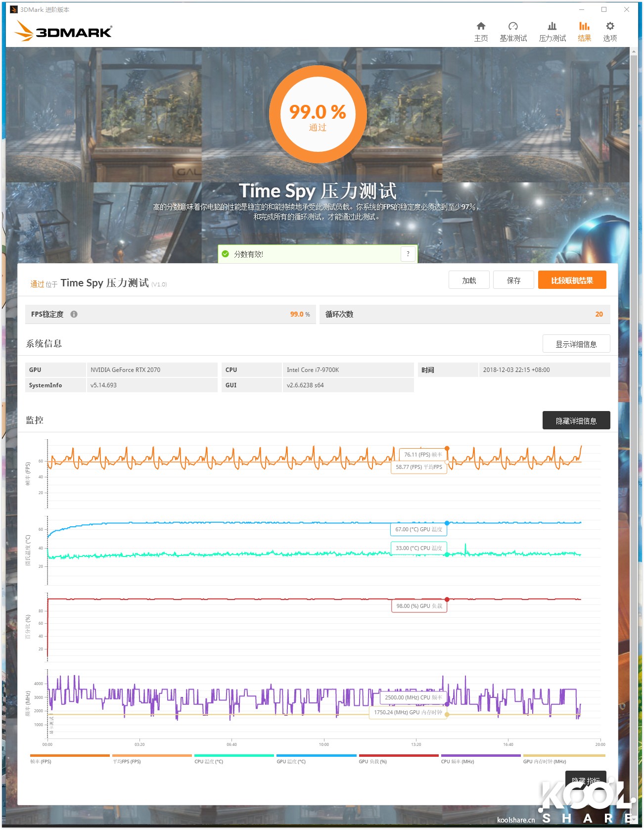The width and height of the screenshot is (644, 830).
Task: Click the cyan CPU temperature legend color bar
Action: tap(234, 755)
